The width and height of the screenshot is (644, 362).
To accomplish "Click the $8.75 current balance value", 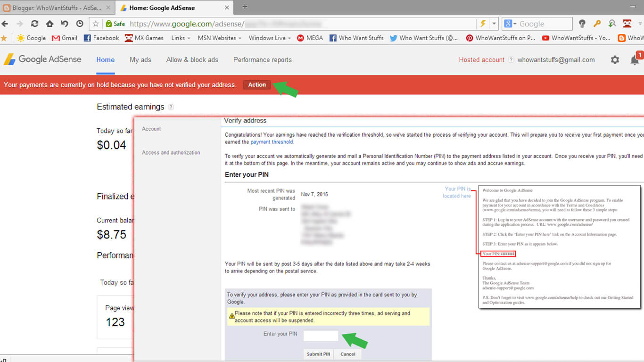I will click(111, 235).
